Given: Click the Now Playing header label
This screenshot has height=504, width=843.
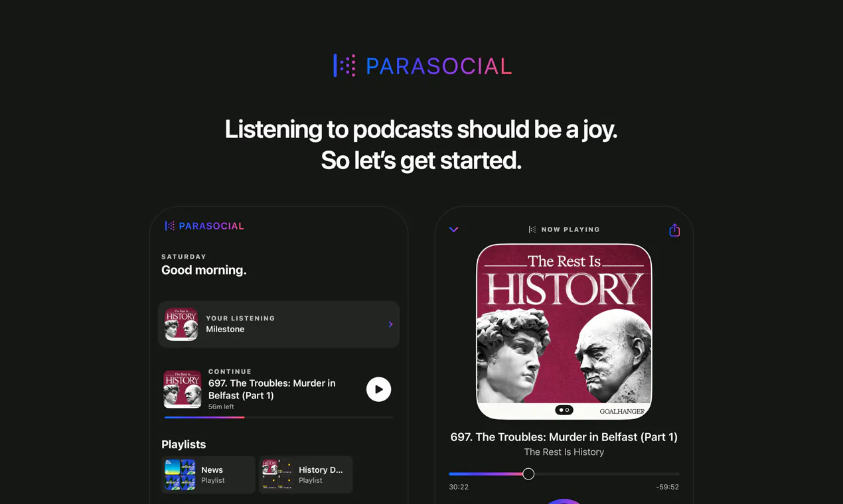Looking at the screenshot, I should tap(564, 229).
